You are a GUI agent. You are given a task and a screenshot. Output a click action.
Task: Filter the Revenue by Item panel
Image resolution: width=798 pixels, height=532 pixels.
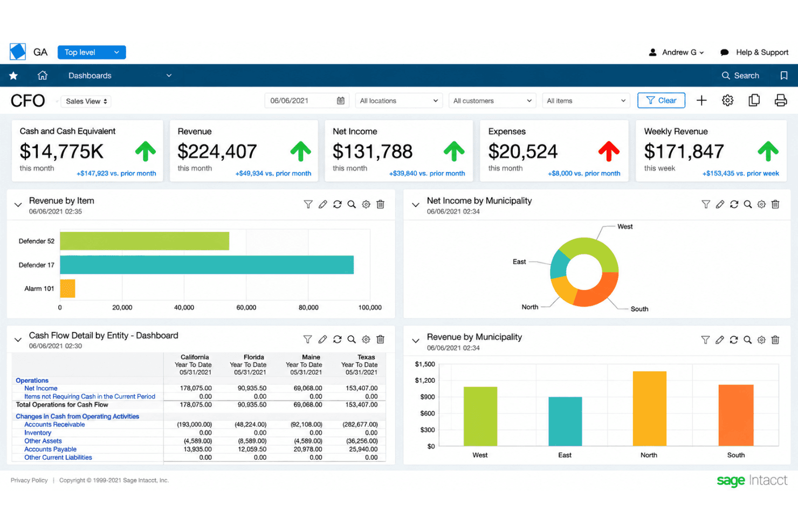(x=308, y=204)
